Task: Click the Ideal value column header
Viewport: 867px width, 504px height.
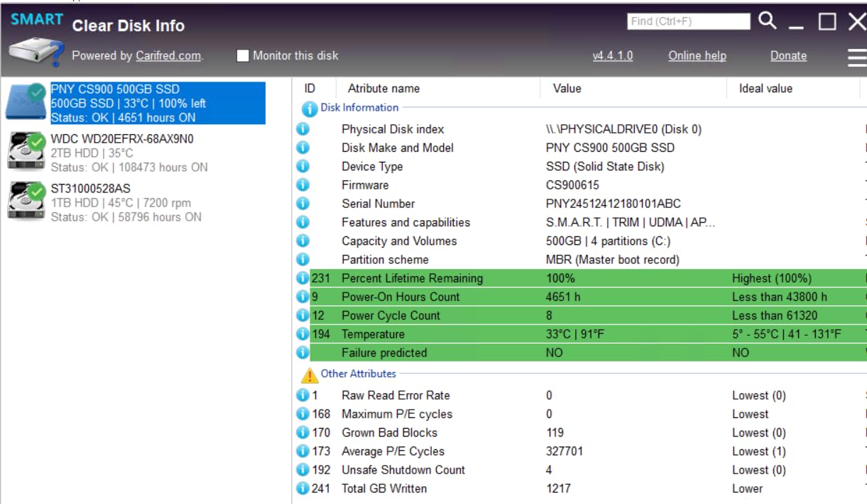Action: tap(765, 89)
